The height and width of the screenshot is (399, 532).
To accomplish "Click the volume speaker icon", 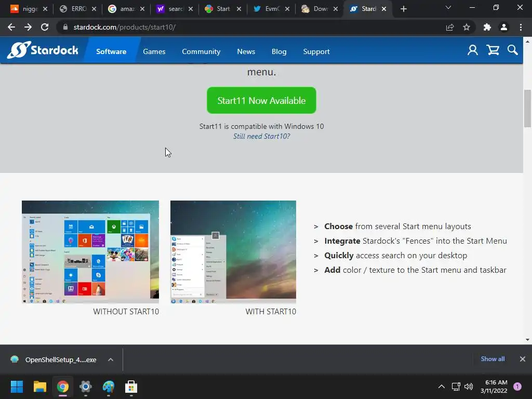I will pyautogui.click(x=469, y=387).
